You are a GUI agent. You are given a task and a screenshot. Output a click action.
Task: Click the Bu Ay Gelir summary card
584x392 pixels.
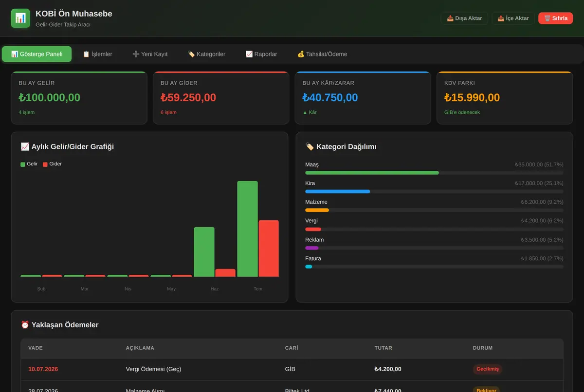[79, 98]
